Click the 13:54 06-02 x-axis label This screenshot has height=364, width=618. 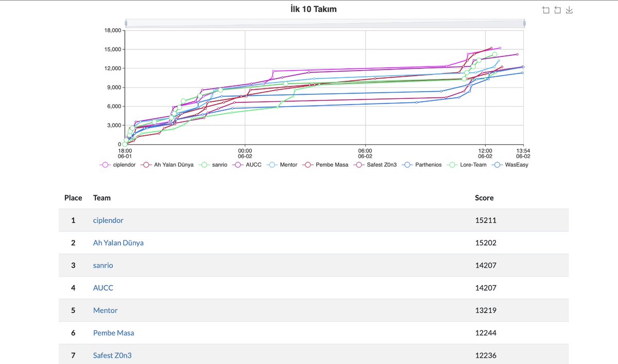pos(523,153)
